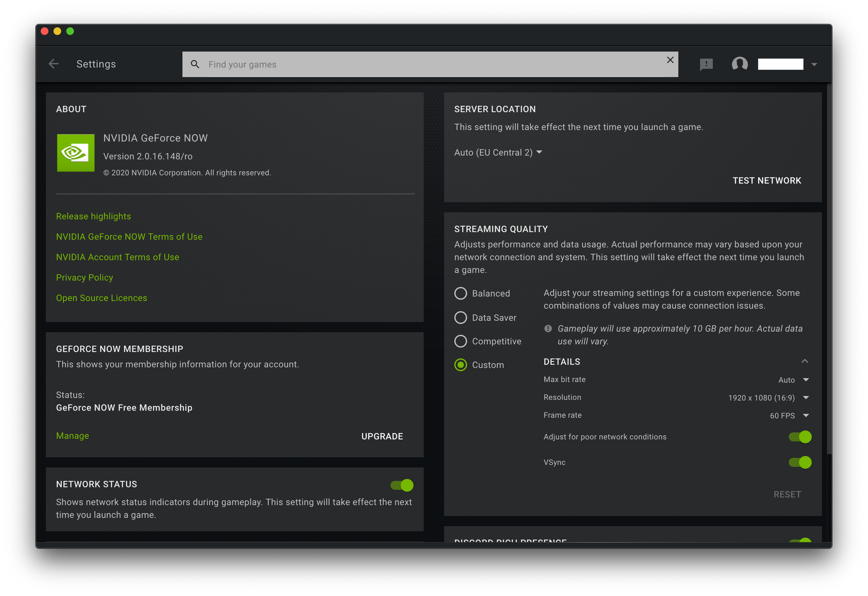Open the feedback message icon

point(706,65)
